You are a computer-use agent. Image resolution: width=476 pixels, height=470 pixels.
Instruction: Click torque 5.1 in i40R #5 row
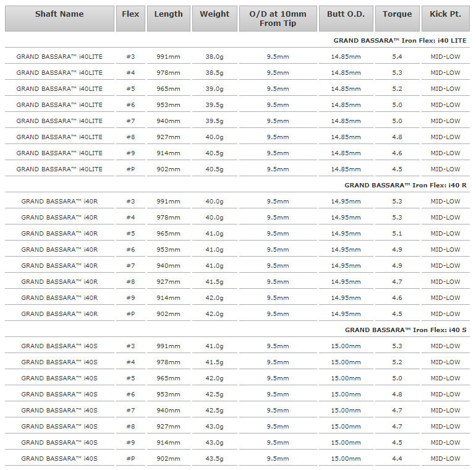tap(397, 234)
